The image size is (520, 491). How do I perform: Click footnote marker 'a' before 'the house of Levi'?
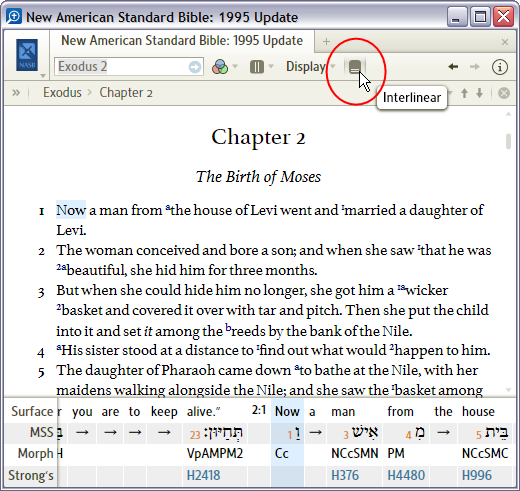tap(168, 207)
